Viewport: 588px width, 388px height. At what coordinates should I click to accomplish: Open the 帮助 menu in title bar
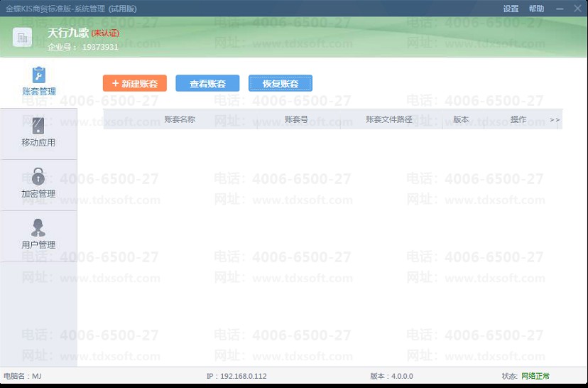pyautogui.click(x=536, y=9)
